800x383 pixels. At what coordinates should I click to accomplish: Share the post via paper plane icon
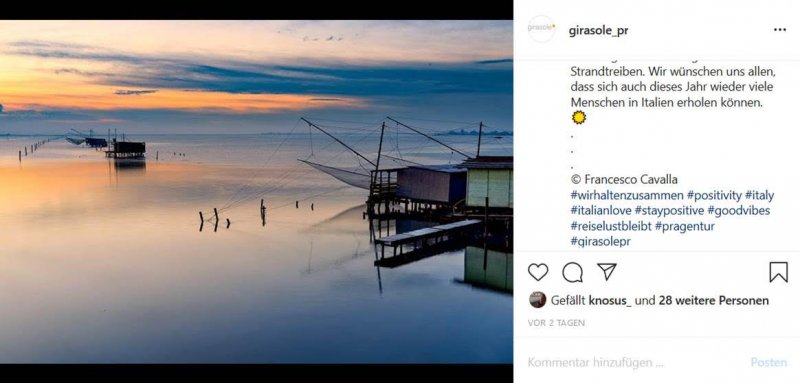pos(607,271)
